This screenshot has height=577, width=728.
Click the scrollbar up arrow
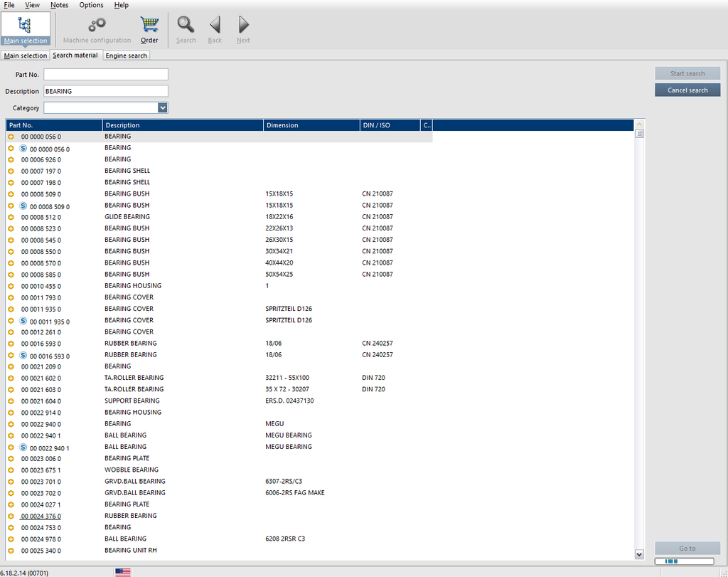click(639, 124)
